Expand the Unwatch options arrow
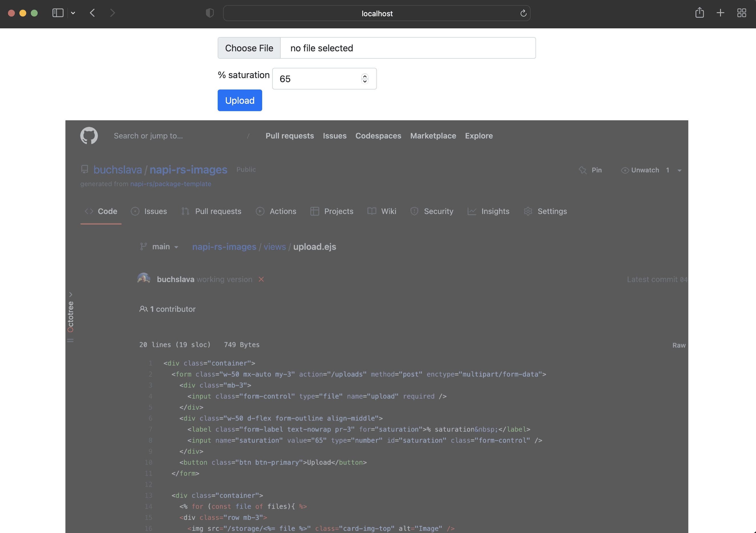 point(679,170)
